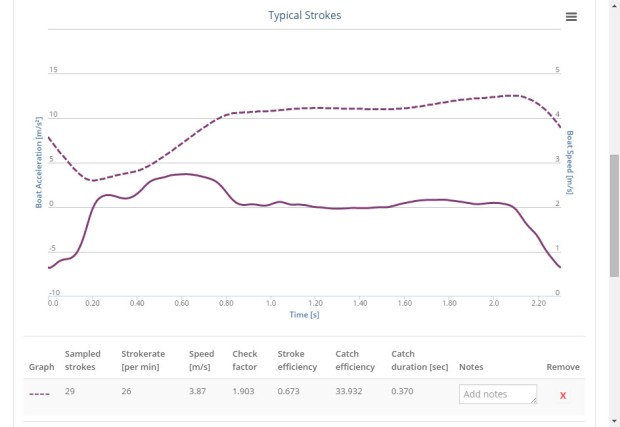Remove the stroke row with red X
The width and height of the screenshot is (620, 427).
click(563, 395)
